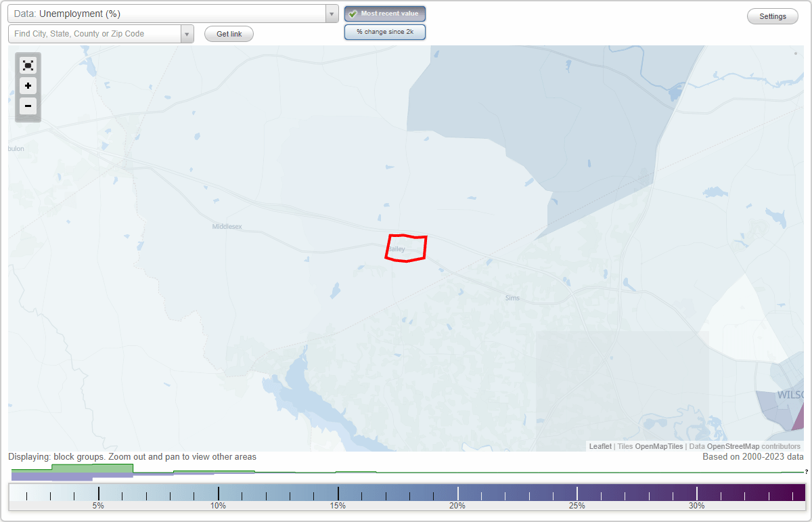Toggle % change since 2k option
This screenshot has width=812, height=522.
(x=385, y=32)
